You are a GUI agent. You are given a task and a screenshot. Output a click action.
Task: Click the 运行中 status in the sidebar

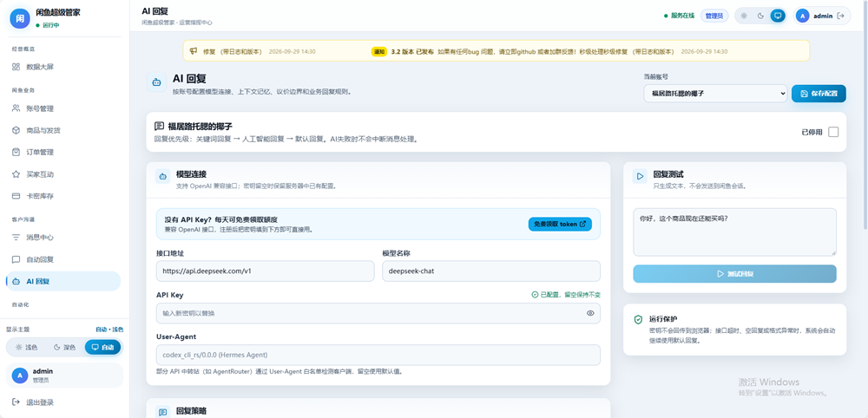point(50,25)
